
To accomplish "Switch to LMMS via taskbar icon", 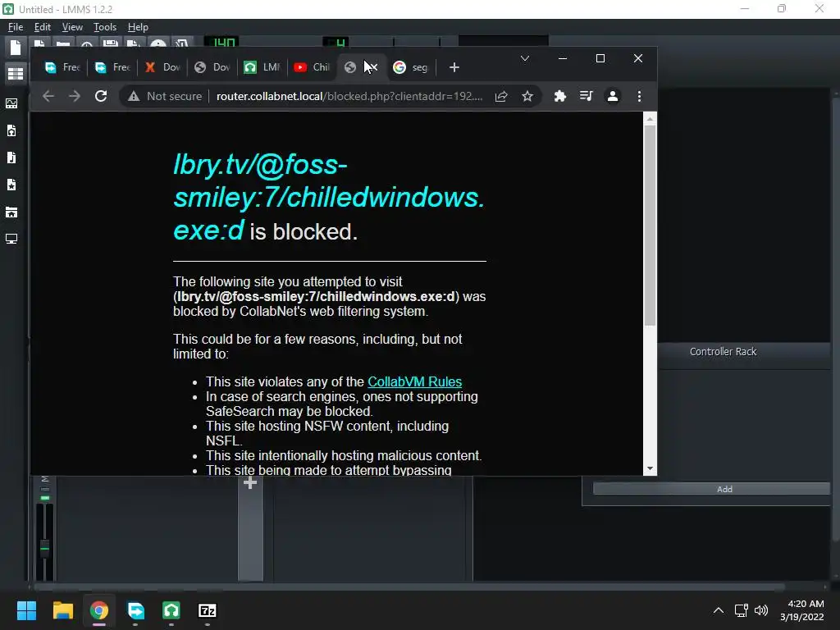I will [x=171, y=610].
